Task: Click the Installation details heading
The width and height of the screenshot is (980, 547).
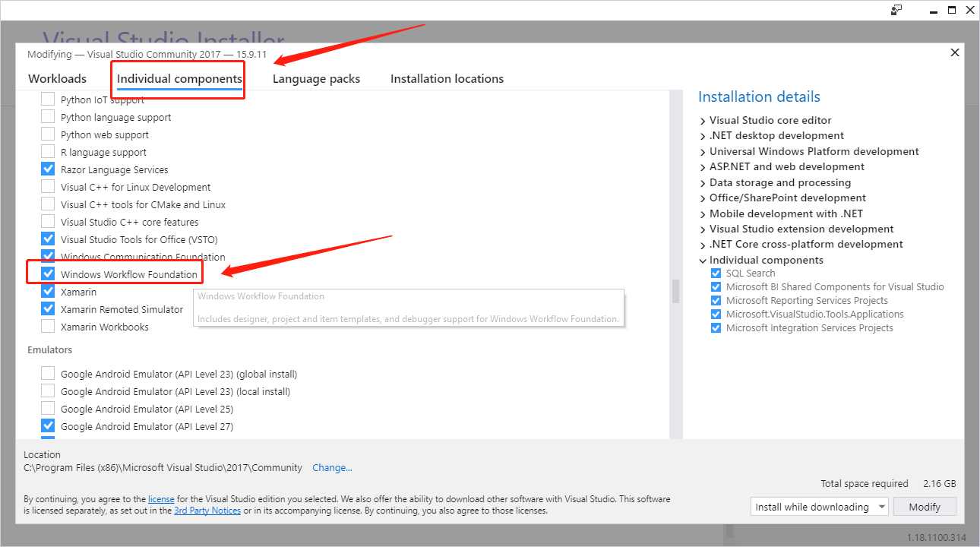Action: tap(759, 96)
